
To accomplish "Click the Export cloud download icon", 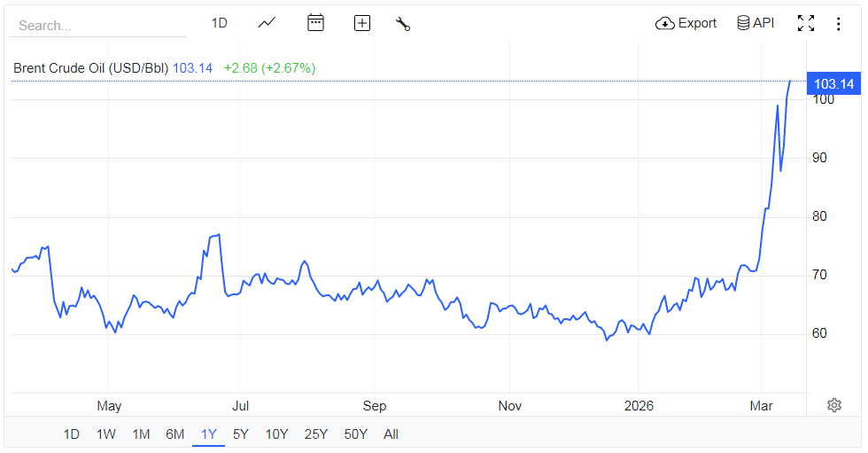I will click(x=665, y=23).
